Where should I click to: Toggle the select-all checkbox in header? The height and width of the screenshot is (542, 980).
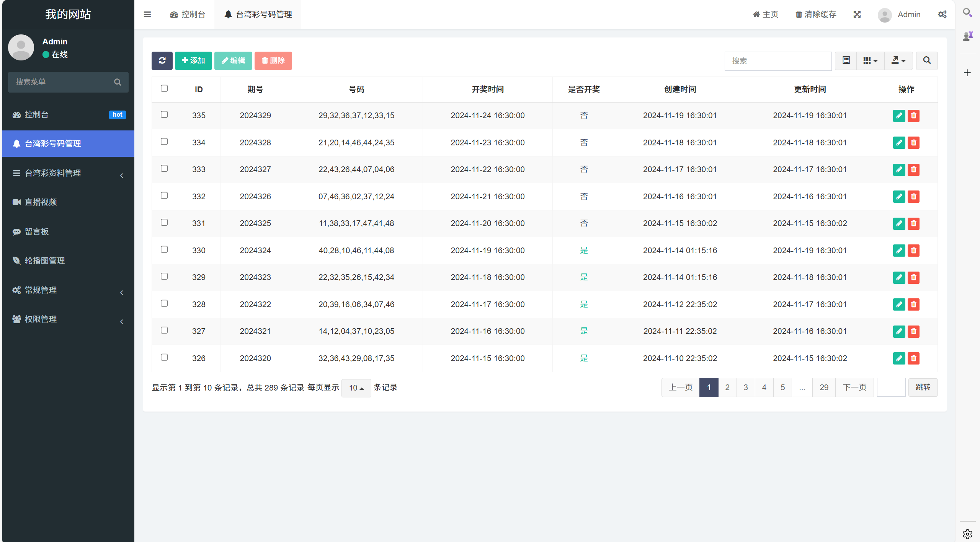point(164,88)
